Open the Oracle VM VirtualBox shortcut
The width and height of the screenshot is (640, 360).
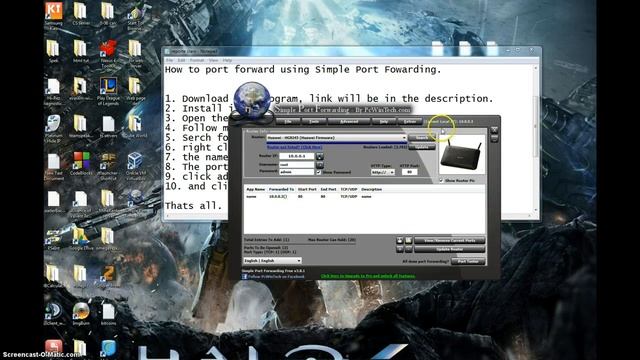(135, 165)
